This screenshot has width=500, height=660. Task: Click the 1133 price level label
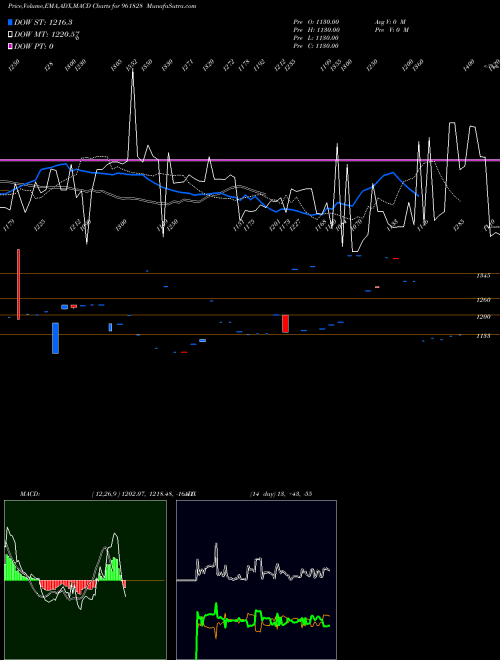click(x=483, y=336)
